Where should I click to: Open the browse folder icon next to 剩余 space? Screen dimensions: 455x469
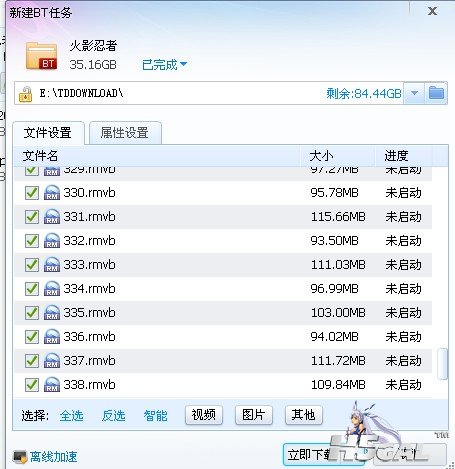[436, 93]
